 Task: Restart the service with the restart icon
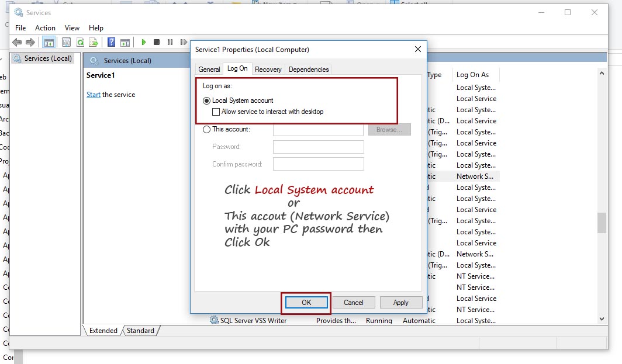184,42
